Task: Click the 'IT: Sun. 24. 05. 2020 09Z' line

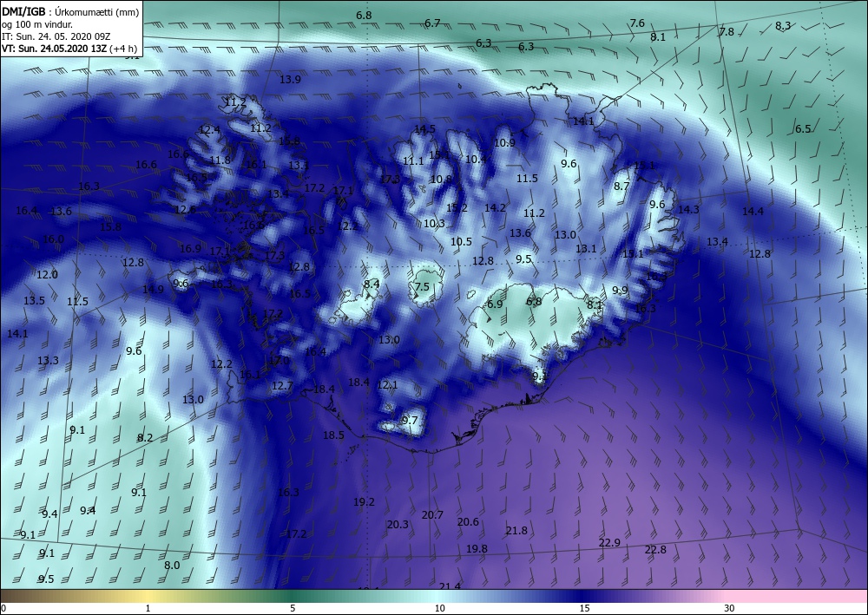Action: coord(56,36)
